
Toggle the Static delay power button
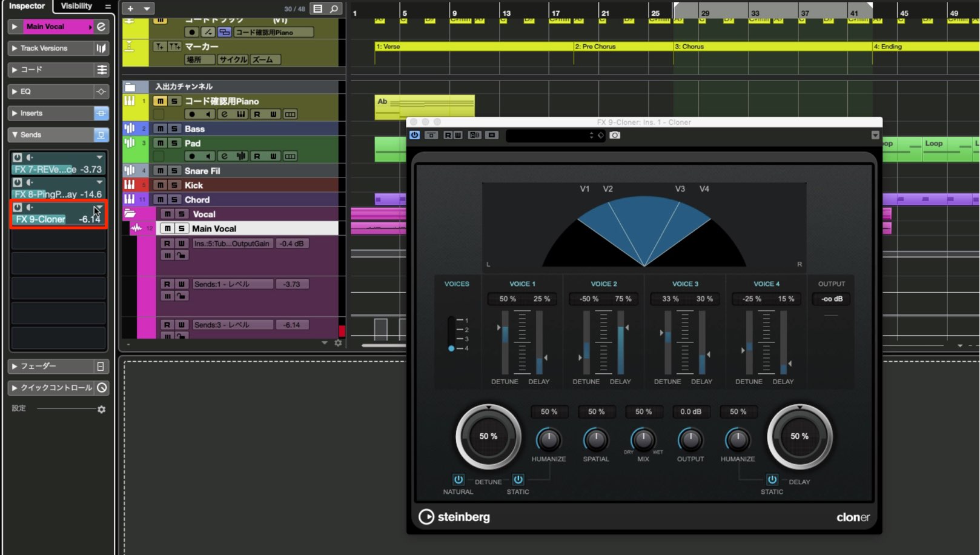[x=772, y=479]
